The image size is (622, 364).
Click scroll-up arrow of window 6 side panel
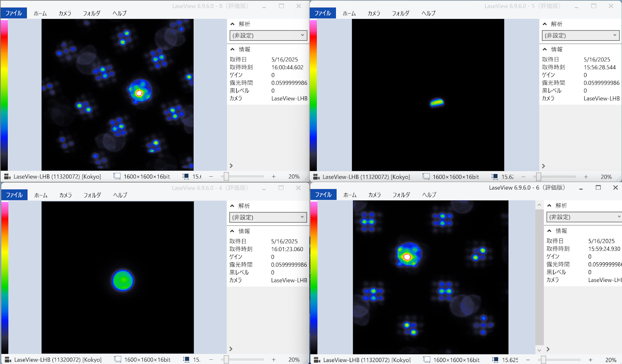tap(539, 205)
